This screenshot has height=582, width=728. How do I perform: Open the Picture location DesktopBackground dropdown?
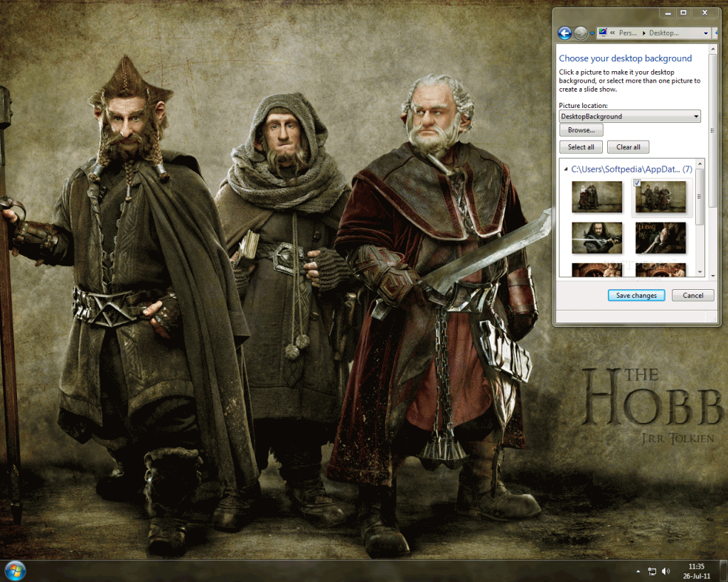tap(630, 116)
